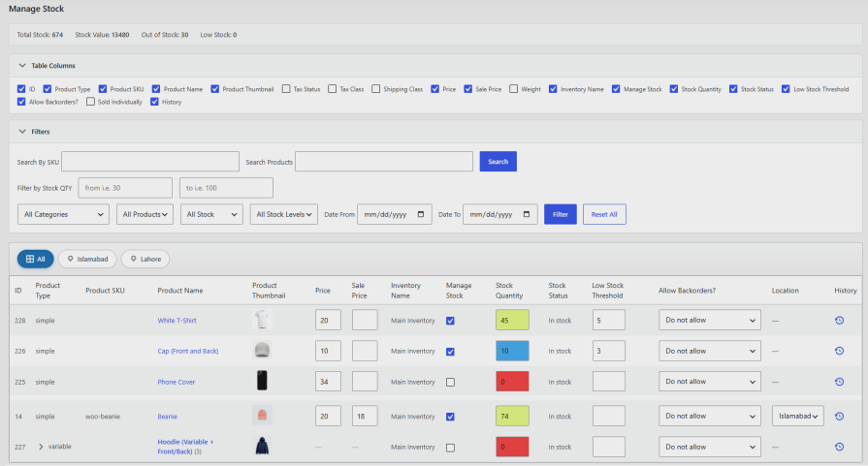Viewport: 868px width, 466px height.
Task: Click the green stock quantity 45 field
Action: [x=512, y=320]
